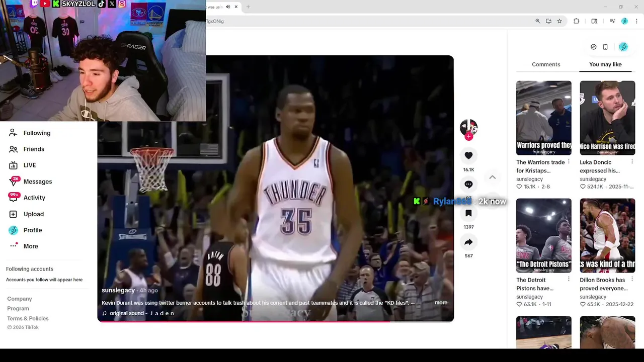The width and height of the screenshot is (644, 362).
Task: Mute the tab using the speaker icon
Action: tap(228, 7)
